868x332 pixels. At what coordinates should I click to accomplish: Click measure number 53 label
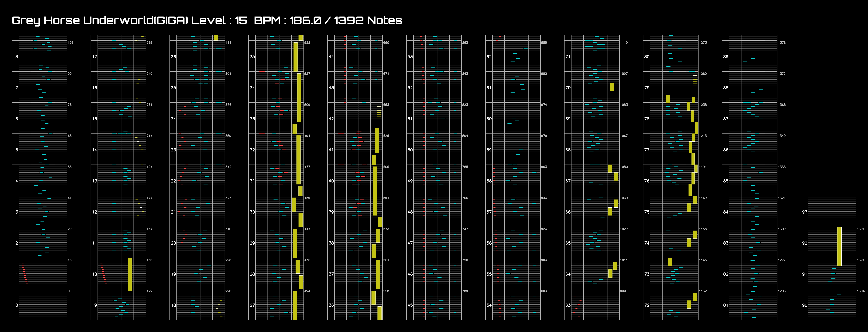(x=410, y=56)
